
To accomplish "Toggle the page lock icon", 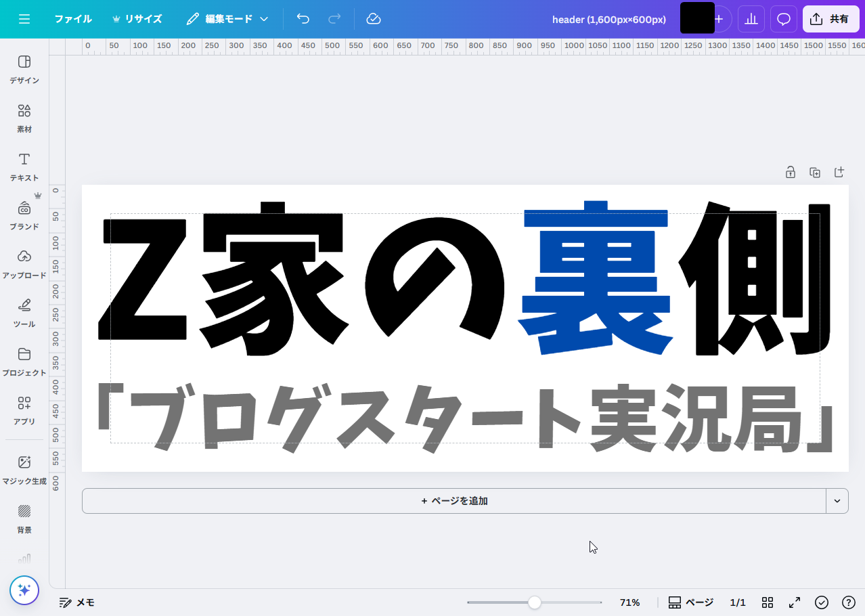I will pos(790,173).
